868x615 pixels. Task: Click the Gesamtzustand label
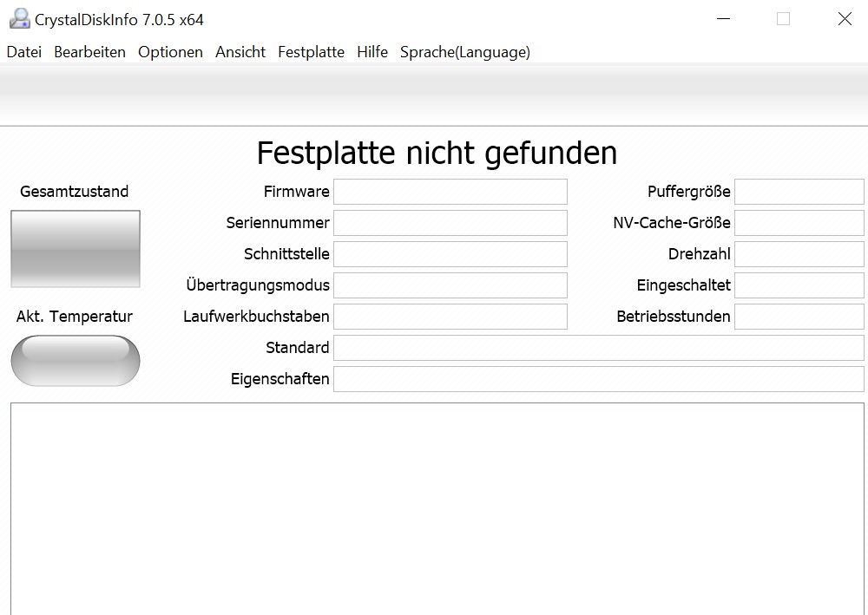coord(74,192)
